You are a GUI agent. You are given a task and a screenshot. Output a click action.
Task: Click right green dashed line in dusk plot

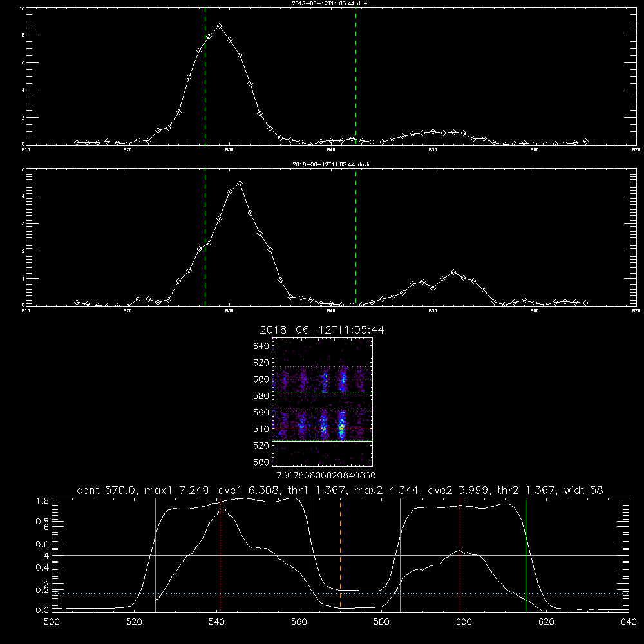(x=355, y=238)
